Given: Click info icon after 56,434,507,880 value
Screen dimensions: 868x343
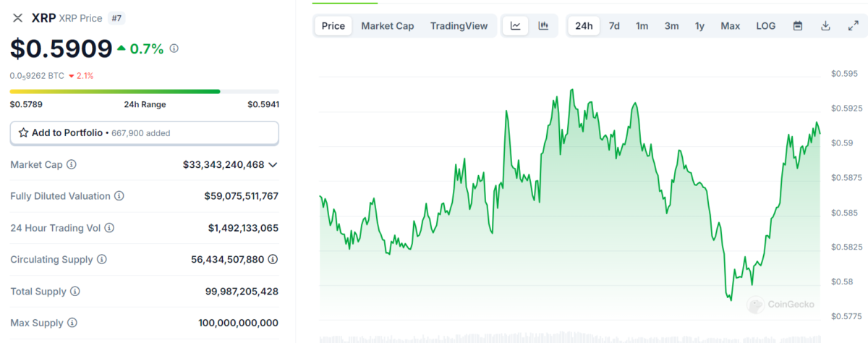Looking at the screenshot, I should [x=273, y=259].
